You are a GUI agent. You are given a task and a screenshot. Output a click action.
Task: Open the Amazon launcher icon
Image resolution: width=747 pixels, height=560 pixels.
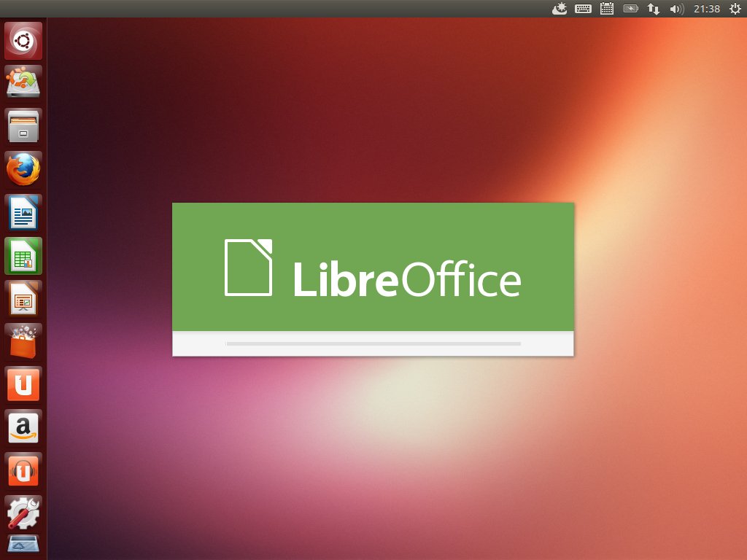pyautogui.click(x=23, y=427)
